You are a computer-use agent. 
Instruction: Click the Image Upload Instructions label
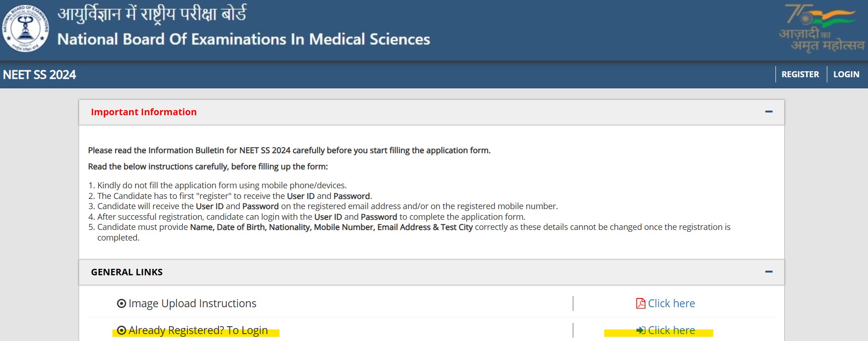192,304
